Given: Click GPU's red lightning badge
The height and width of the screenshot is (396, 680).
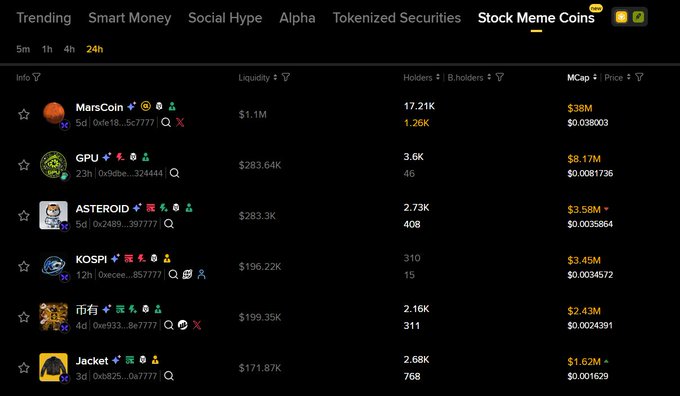Looking at the screenshot, I should tap(120, 157).
